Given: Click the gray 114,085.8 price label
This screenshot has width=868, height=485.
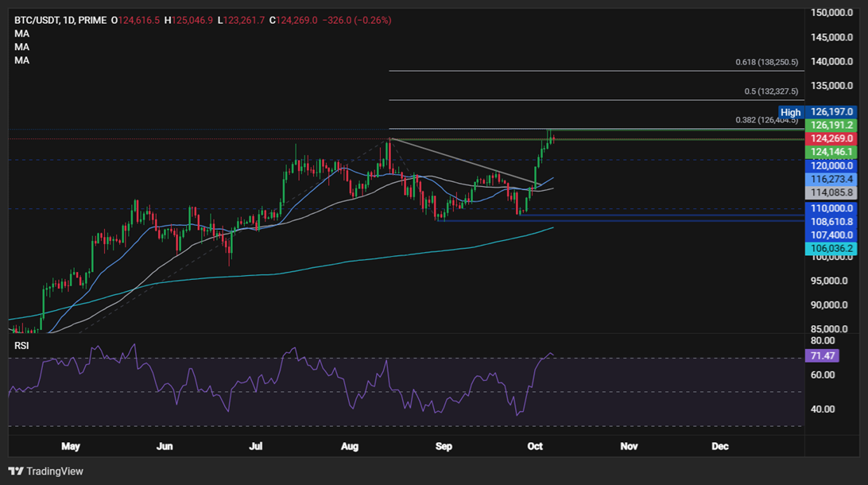Looking at the screenshot, I should point(832,192).
